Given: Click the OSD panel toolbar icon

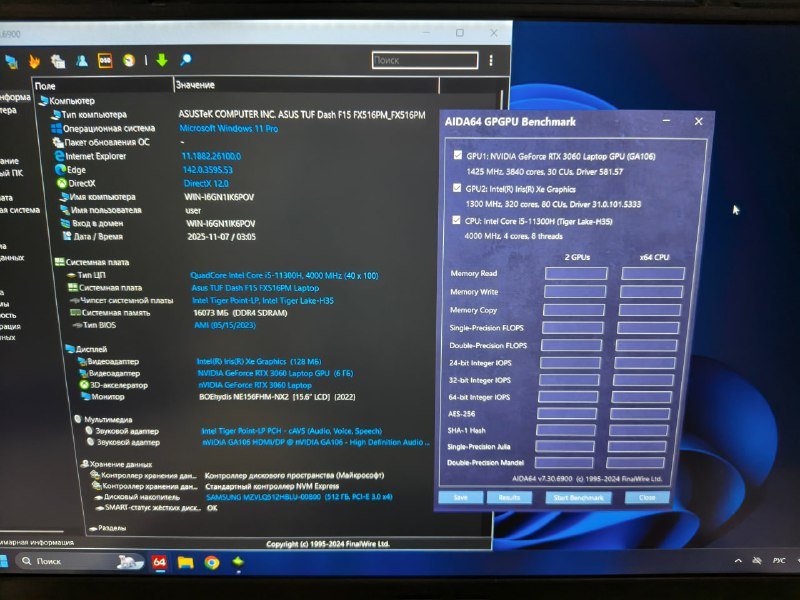Looking at the screenshot, I should click(104, 60).
